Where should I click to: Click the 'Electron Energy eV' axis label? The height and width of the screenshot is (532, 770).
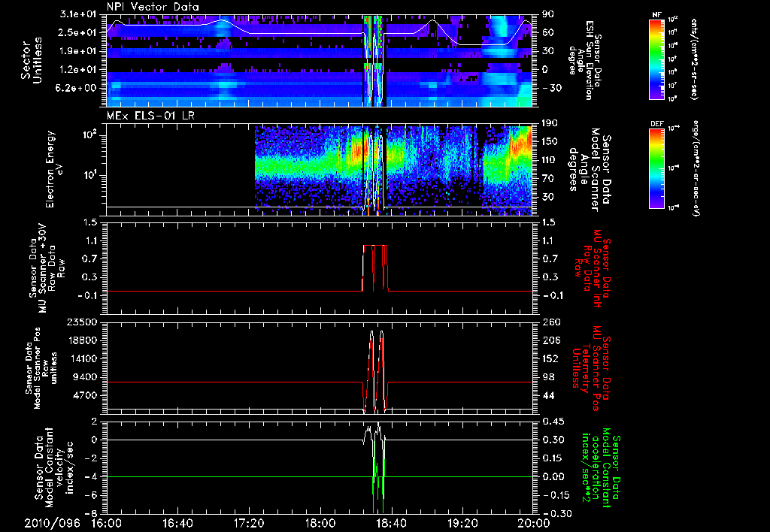pyautogui.click(x=55, y=169)
